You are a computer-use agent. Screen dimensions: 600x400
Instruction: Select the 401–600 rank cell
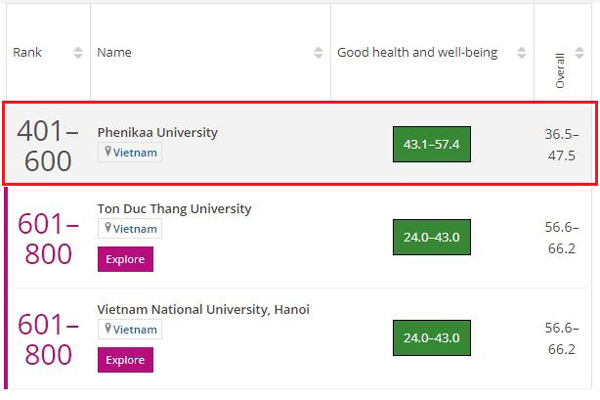click(x=46, y=146)
